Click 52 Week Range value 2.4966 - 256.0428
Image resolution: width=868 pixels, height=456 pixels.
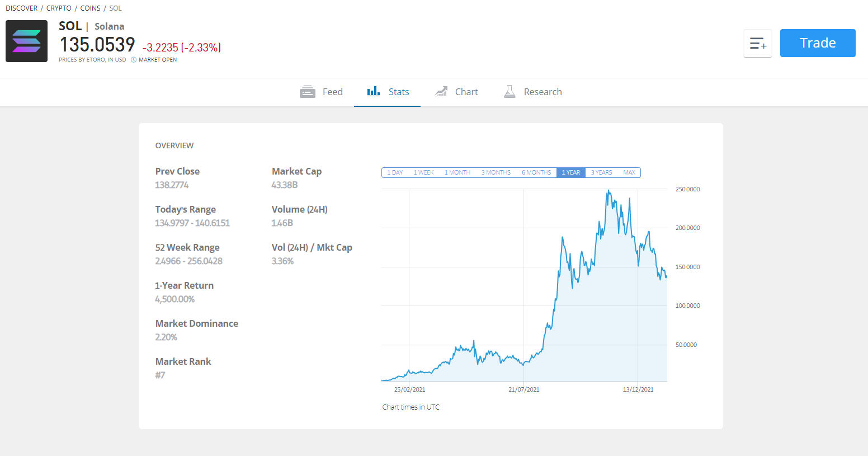point(189,261)
